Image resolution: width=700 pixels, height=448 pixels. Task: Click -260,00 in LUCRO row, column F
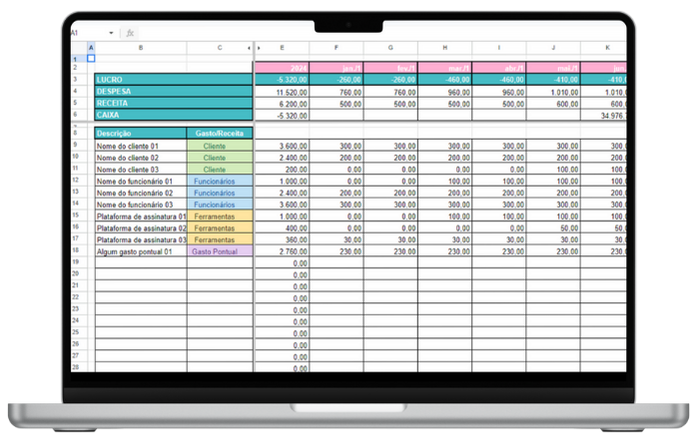pos(336,79)
